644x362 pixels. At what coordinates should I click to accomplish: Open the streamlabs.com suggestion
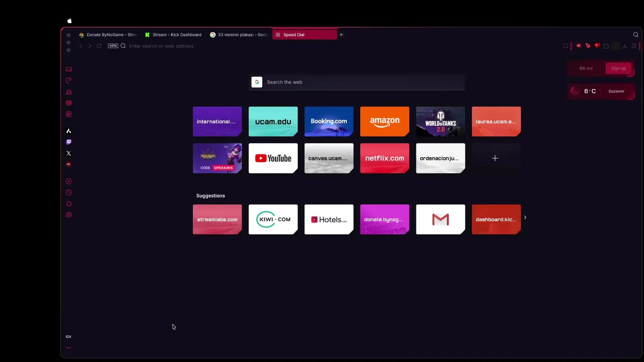pyautogui.click(x=217, y=219)
